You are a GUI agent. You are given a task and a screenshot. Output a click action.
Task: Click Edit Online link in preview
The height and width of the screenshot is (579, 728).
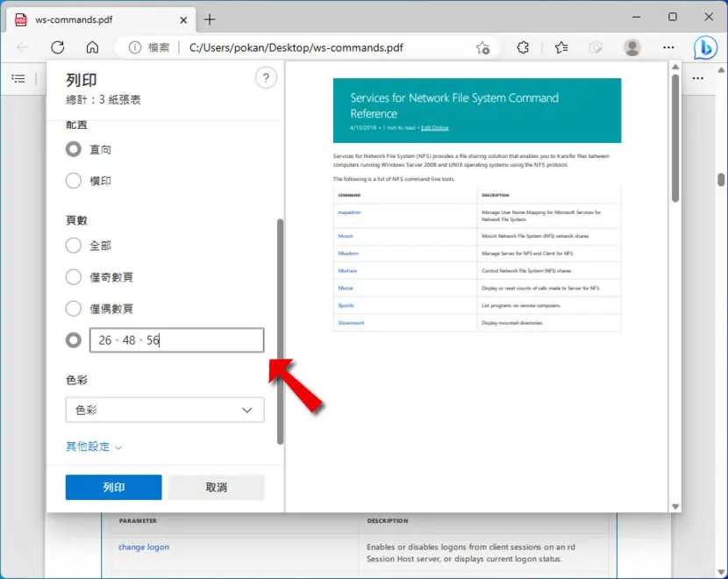(434, 128)
